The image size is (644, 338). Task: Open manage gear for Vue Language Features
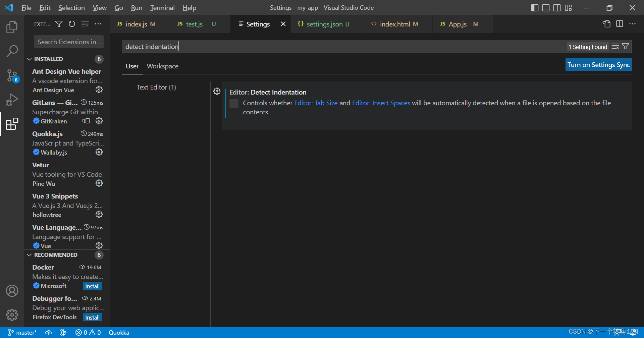coord(99,245)
